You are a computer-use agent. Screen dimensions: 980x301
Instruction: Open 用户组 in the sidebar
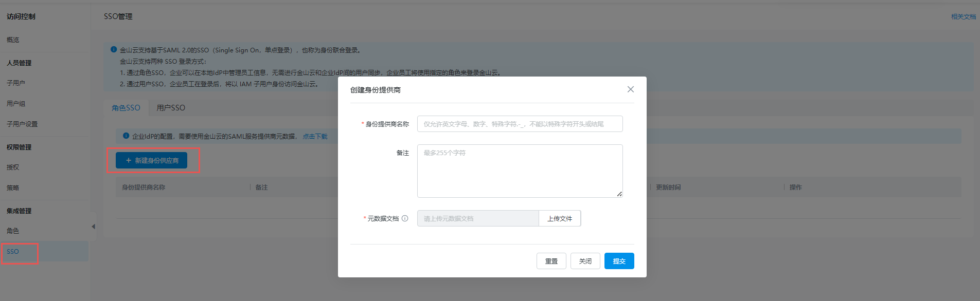[x=16, y=103]
